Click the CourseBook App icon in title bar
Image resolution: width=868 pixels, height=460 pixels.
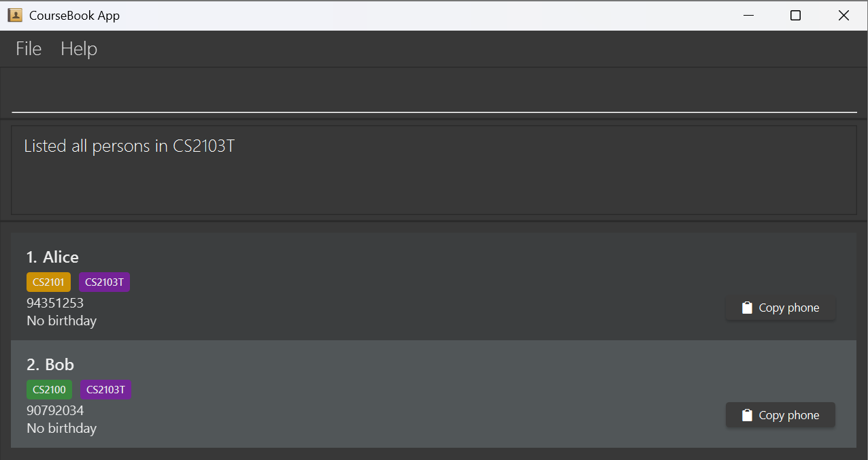pyautogui.click(x=14, y=14)
